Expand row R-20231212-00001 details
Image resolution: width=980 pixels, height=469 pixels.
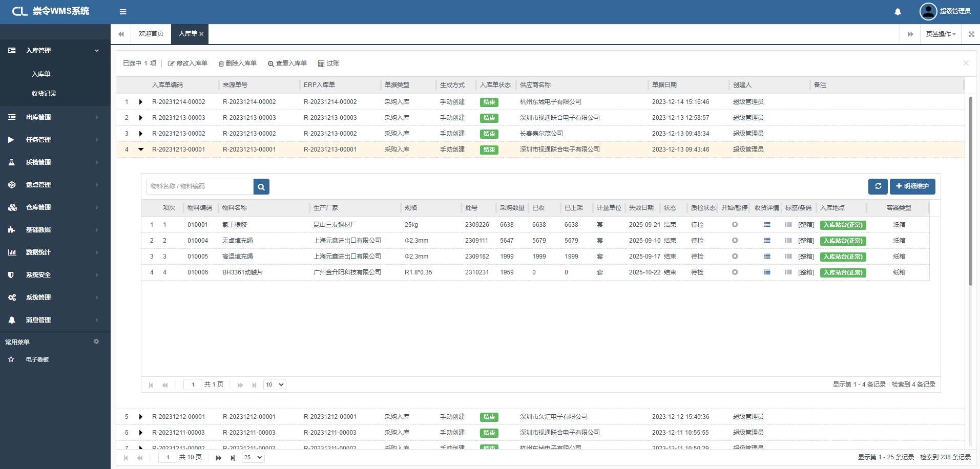141,417
